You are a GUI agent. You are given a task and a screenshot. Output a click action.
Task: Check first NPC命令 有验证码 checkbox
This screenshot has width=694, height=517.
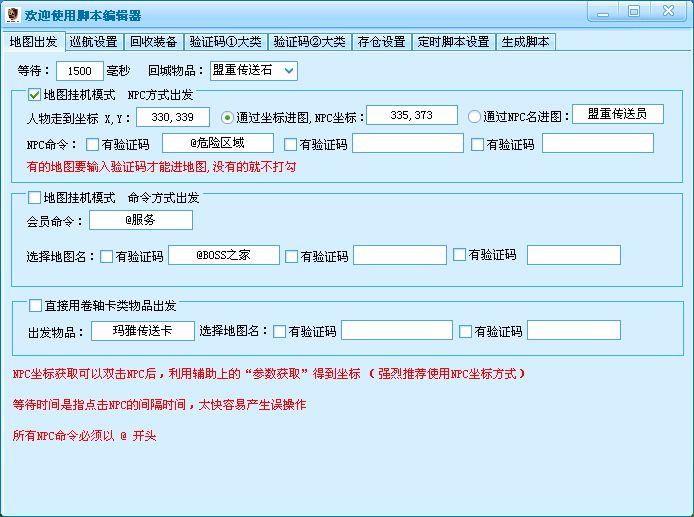[93, 144]
